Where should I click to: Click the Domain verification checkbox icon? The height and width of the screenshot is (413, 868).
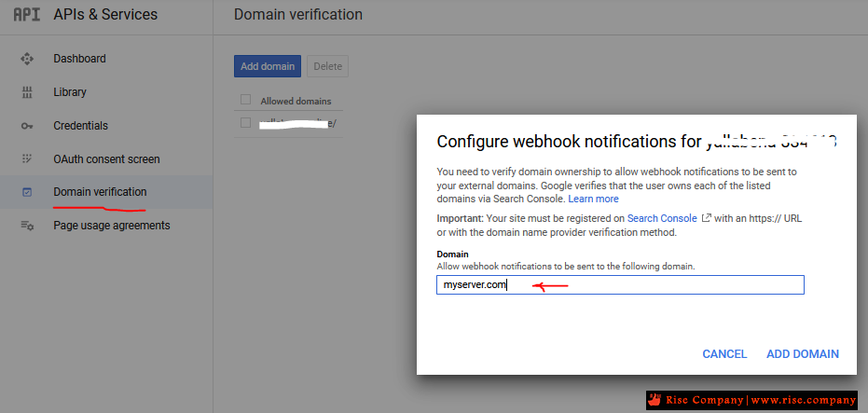27,193
